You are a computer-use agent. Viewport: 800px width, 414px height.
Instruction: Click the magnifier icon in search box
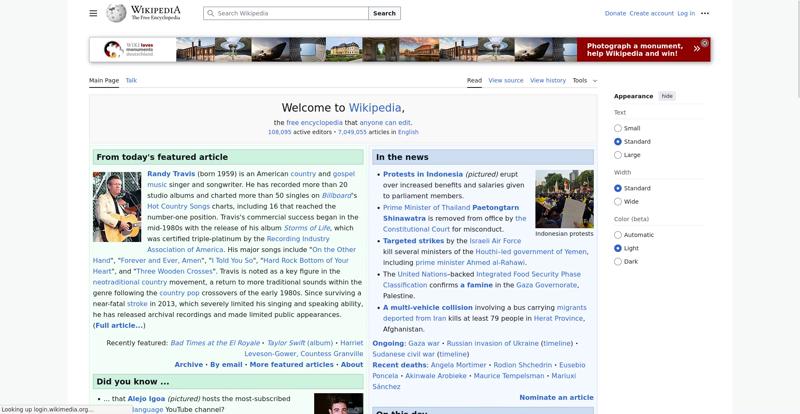click(x=211, y=13)
